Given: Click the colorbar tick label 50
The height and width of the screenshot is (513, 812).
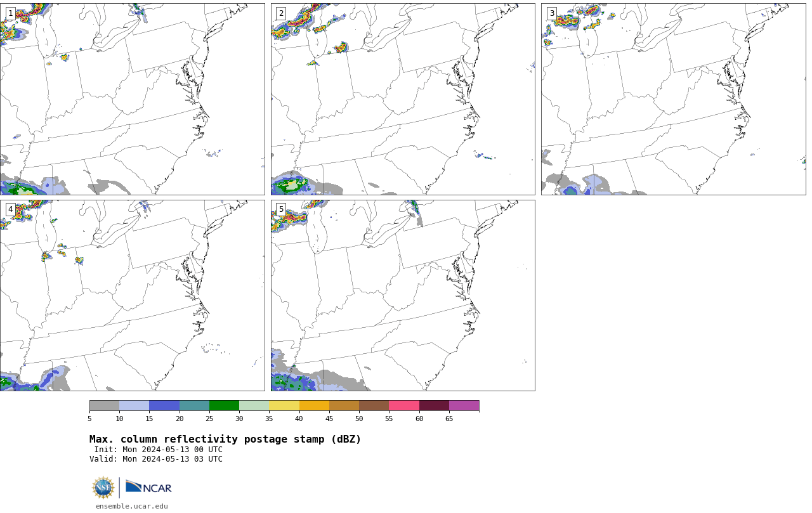Looking at the screenshot, I should (x=359, y=419).
